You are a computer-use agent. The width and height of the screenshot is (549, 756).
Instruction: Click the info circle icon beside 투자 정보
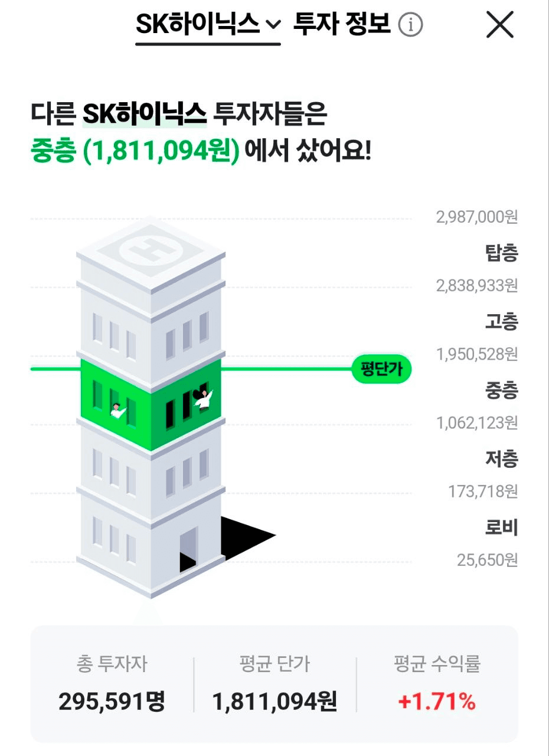(411, 25)
